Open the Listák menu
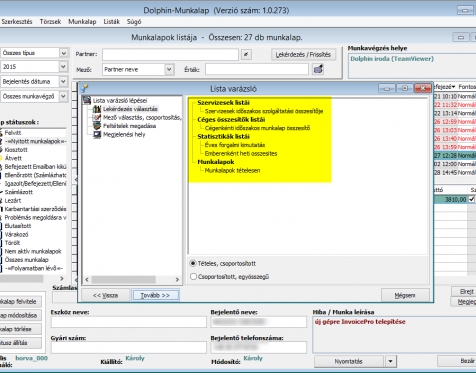476x373 pixels. pyautogui.click(x=111, y=22)
